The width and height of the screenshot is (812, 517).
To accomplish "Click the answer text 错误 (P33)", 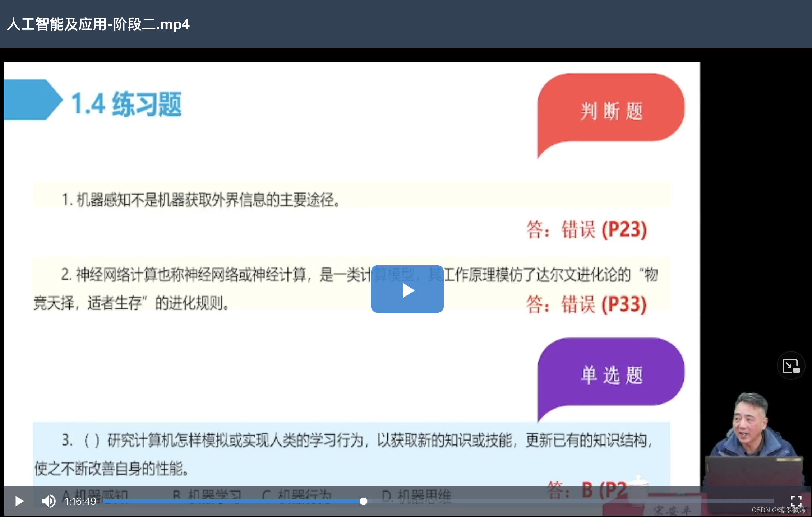I will click(604, 304).
